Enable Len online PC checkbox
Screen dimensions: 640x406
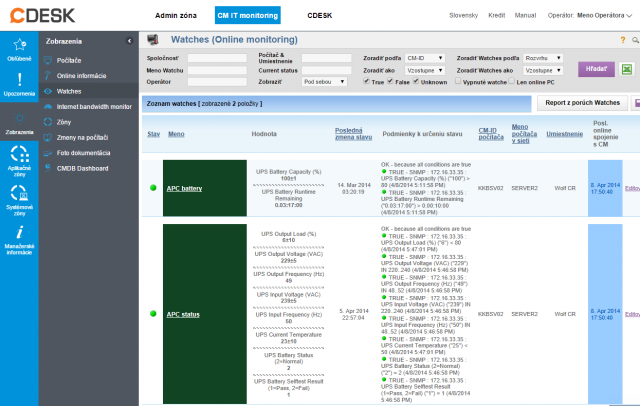click(511, 81)
